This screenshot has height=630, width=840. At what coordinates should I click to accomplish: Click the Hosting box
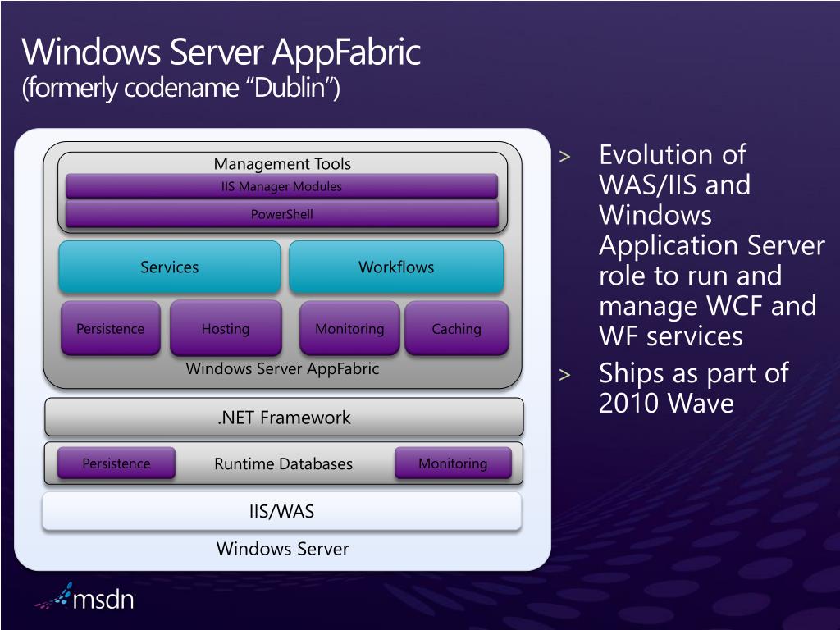pos(226,328)
